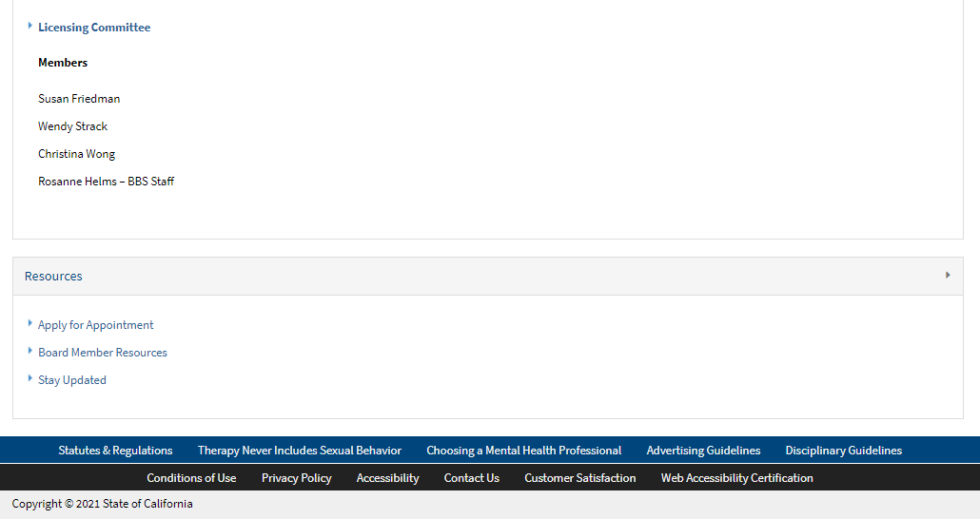The width and height of the screenshot is (980, 519).
Task: Open Advertising Guidelines footer link
Action: coord(703,451)
